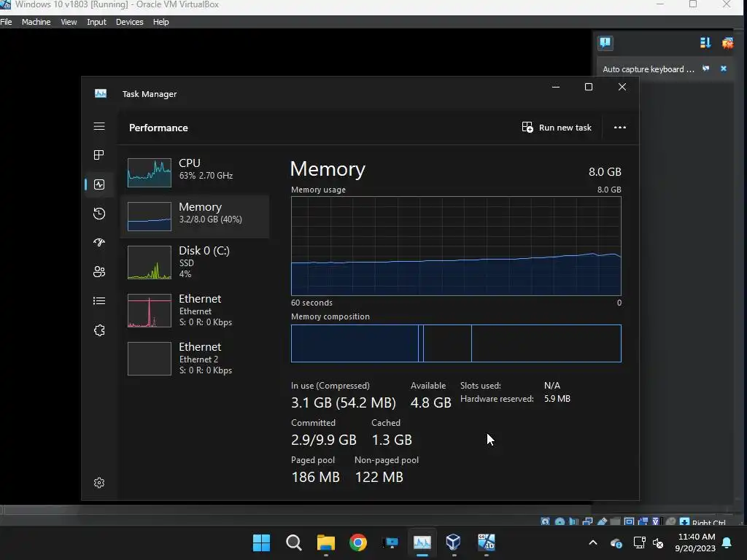747x560 pixels.
Task: Select the first Ethernet performance item
Action: point(195,311)
